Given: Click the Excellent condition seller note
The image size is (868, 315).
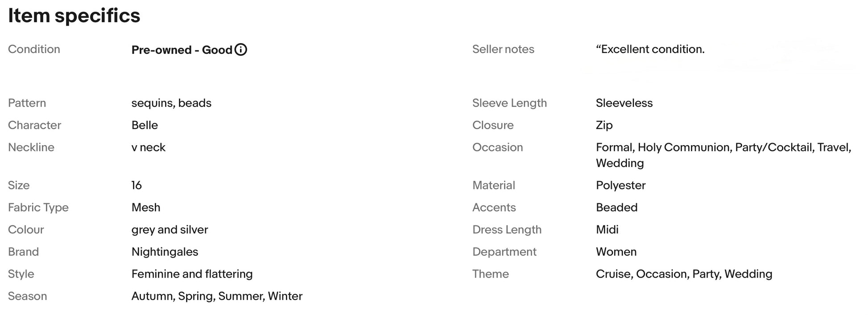Looking at the screenshot, I should point(650,49).
